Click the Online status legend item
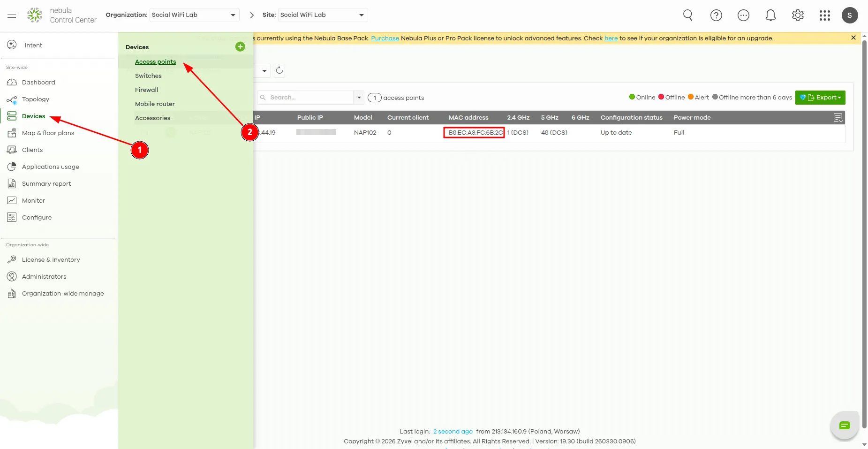The width and height of the screenshot is (868, 449). pyautogui.click(x=642, y=97)
